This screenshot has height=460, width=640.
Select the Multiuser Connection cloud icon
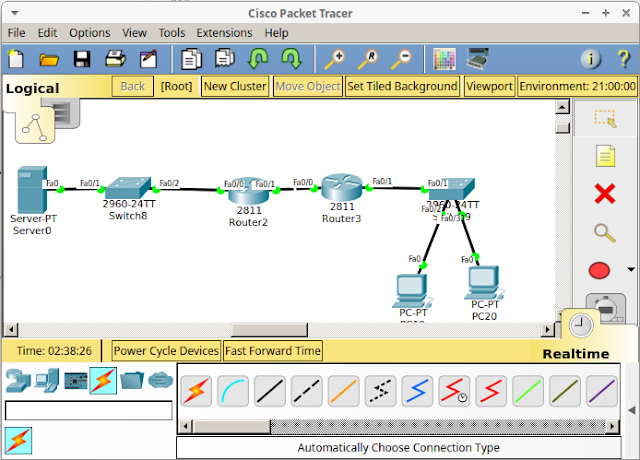pos(160,380)
